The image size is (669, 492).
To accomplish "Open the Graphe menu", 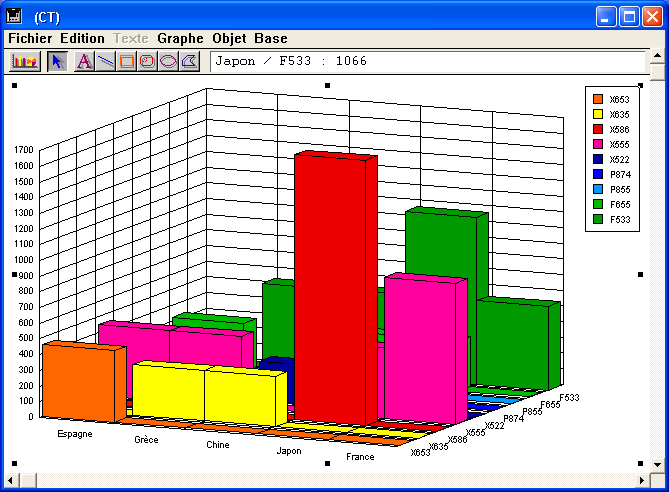I will pyautogui.click(x=180, y=38).
